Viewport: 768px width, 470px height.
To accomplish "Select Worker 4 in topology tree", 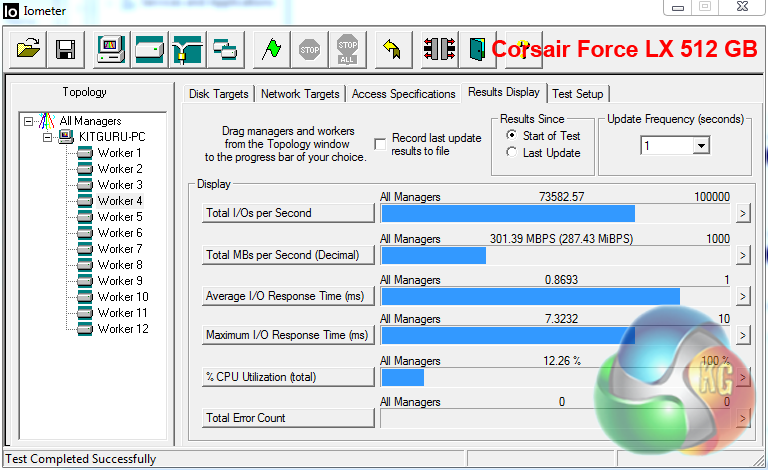I will (x=120, y=201).
